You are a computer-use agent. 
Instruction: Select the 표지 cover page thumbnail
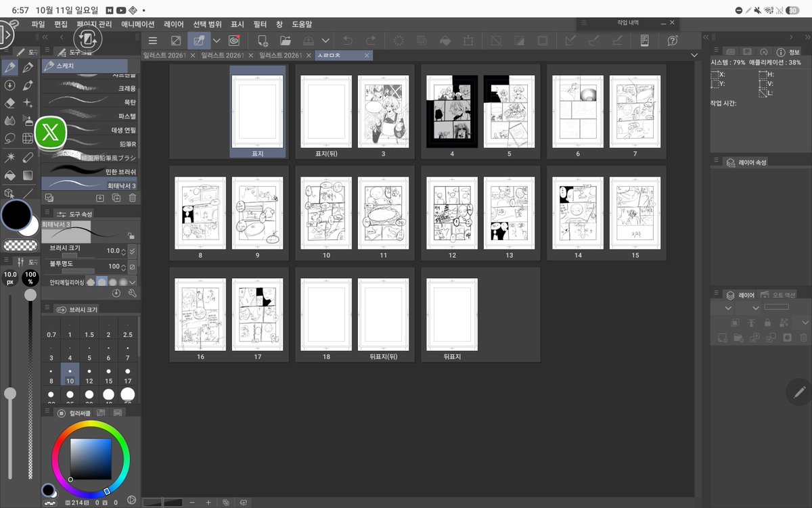tap(257, 113)
